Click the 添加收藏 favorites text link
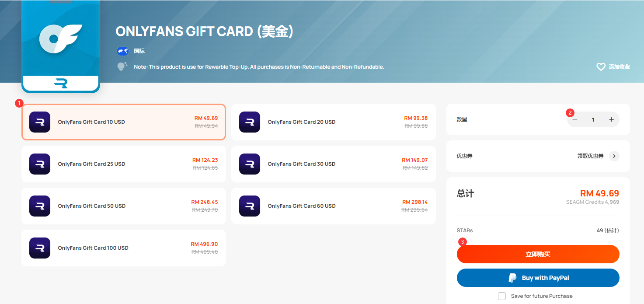Screen dimensions: 644x304 pyautogui.click(x=619, y=67)
